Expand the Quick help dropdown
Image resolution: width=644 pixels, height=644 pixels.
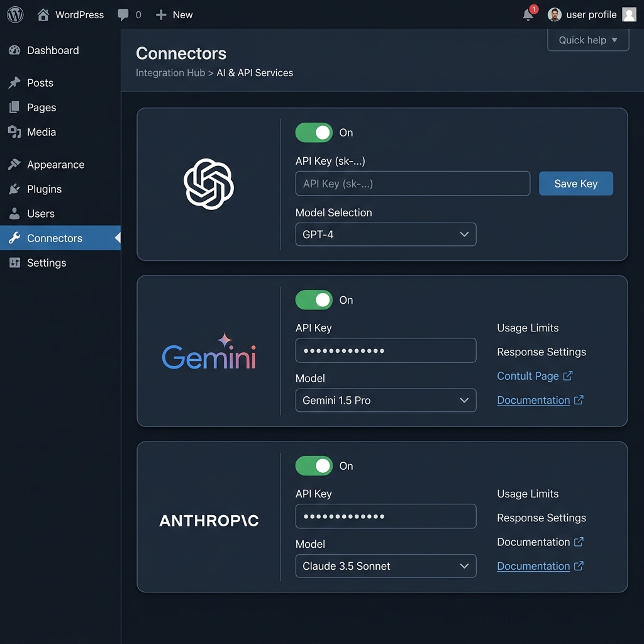588,40
